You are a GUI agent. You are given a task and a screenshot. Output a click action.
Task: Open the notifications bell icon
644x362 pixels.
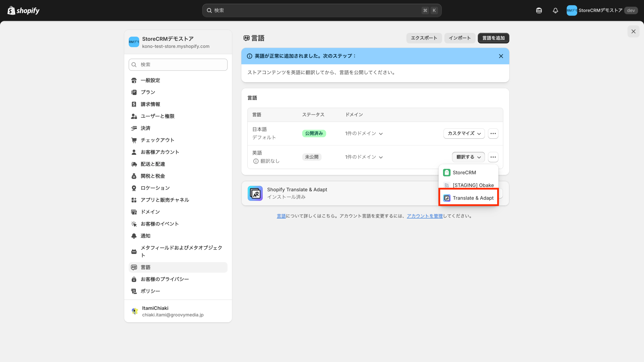tap(555, 11)
